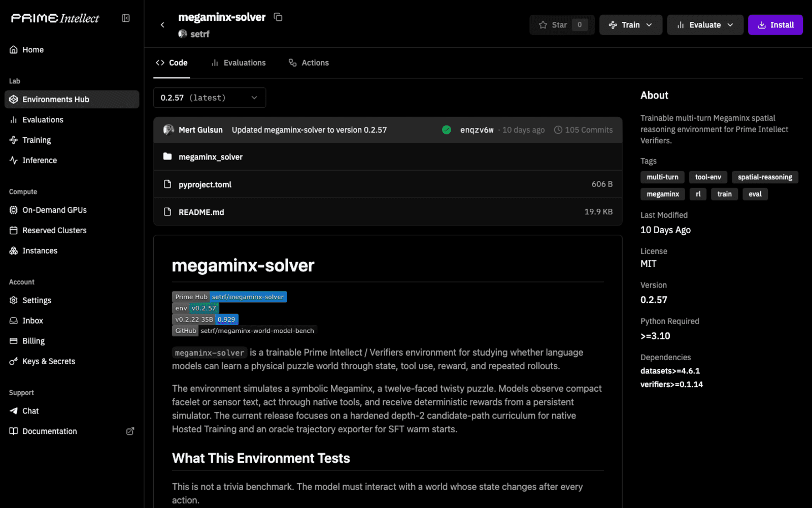Viewport: 812px width, 508px height.
Task: Click the setrf owner name
Action: click(x=200, y=34)
